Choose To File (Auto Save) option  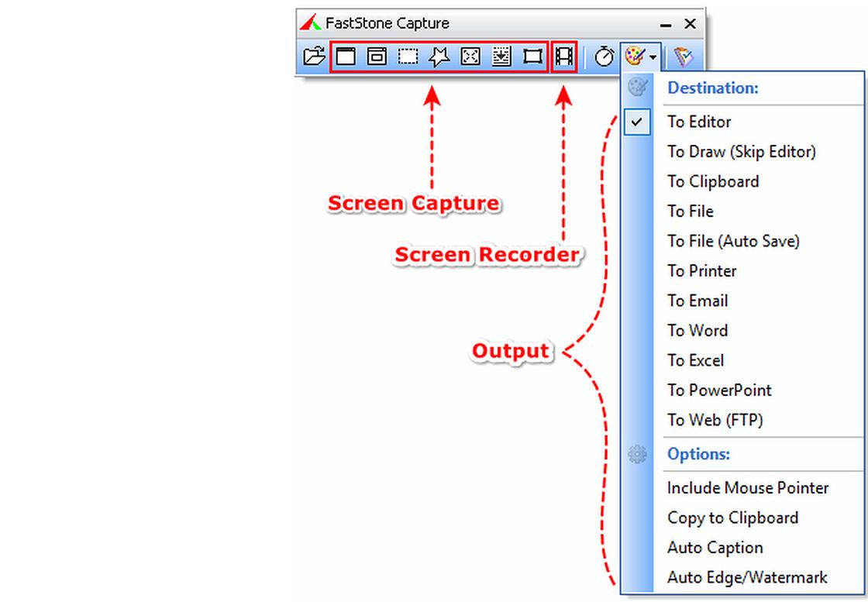[742, 241]
